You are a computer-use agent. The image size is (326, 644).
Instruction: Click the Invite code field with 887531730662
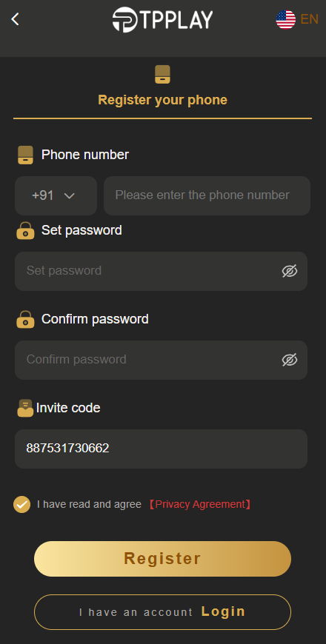pos(162,449)
